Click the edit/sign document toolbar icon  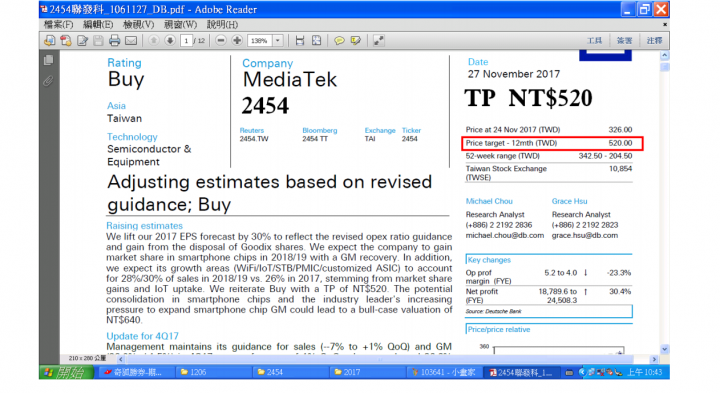pyautogui.click(x=83, y=41)
